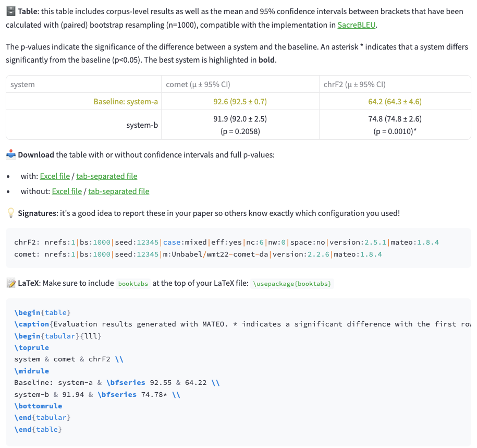This screenshot has width=477, height=448.
Task: Click the LaTeX row with 91.94 and 74.78*
Action: click(x=97, y=394)
